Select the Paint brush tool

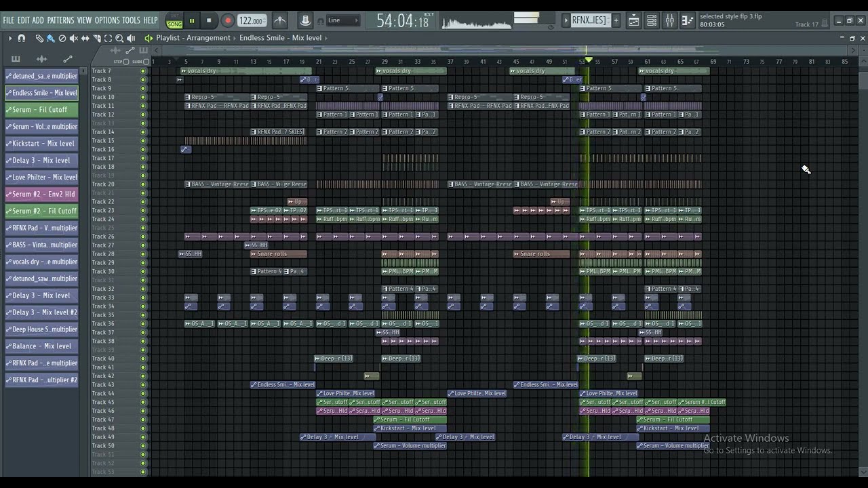coord(51,39)
